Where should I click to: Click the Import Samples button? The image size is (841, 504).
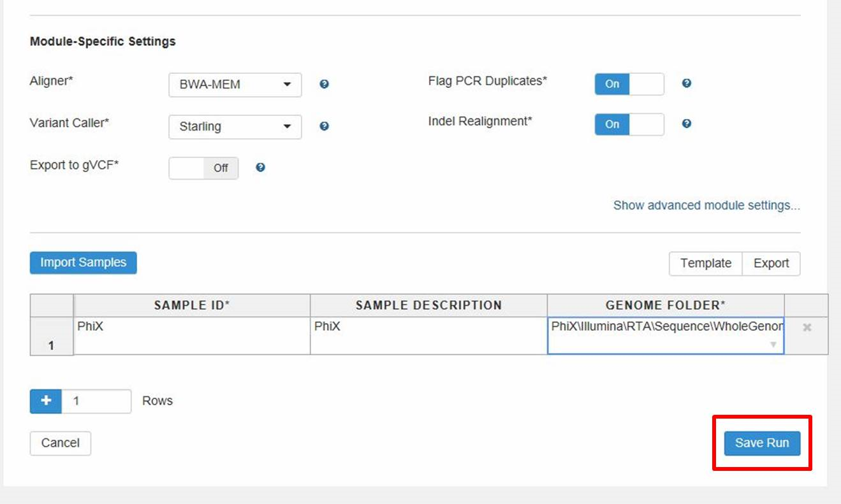[x=83, y=263]
